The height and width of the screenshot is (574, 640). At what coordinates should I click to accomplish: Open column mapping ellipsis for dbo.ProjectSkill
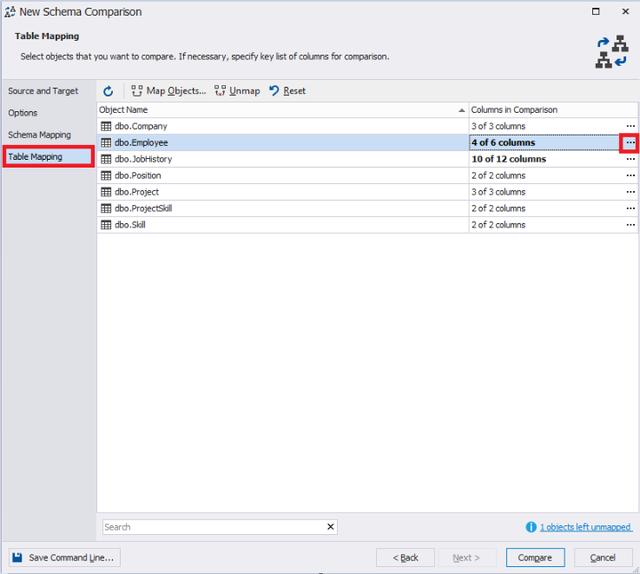(x=630, y=208)
